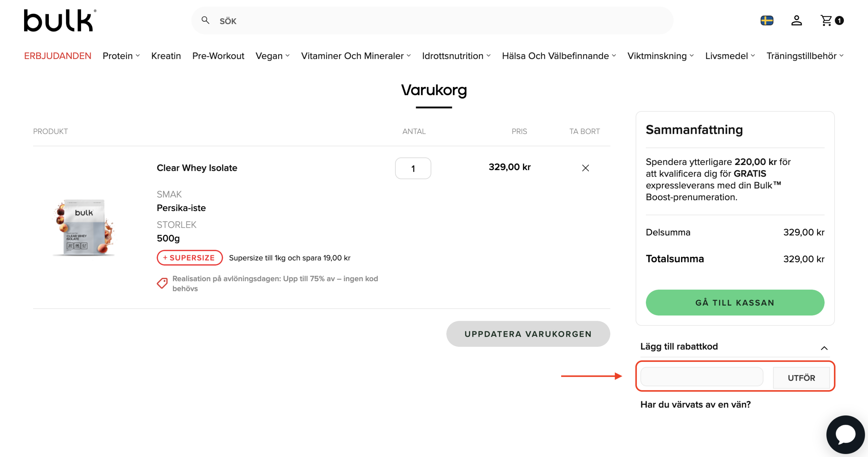Open the ERBJUDANDEN menu item
The height and width of the screenshot is (457, 868).
click(58, 56)
